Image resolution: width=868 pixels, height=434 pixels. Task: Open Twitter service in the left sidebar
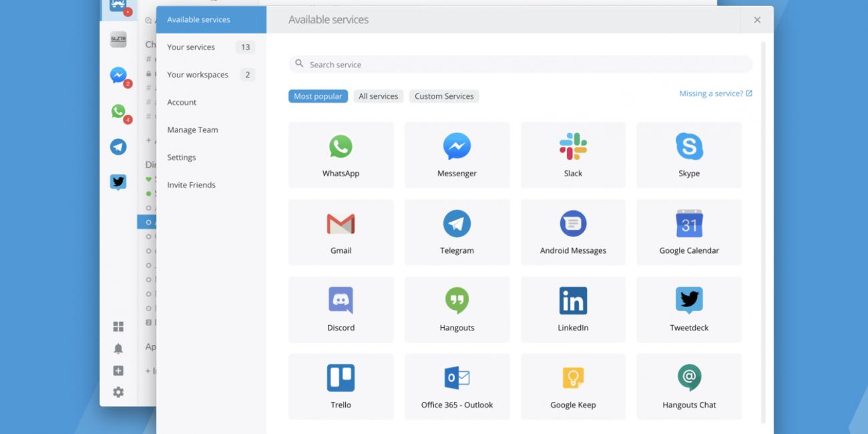[x=118, y=182]
